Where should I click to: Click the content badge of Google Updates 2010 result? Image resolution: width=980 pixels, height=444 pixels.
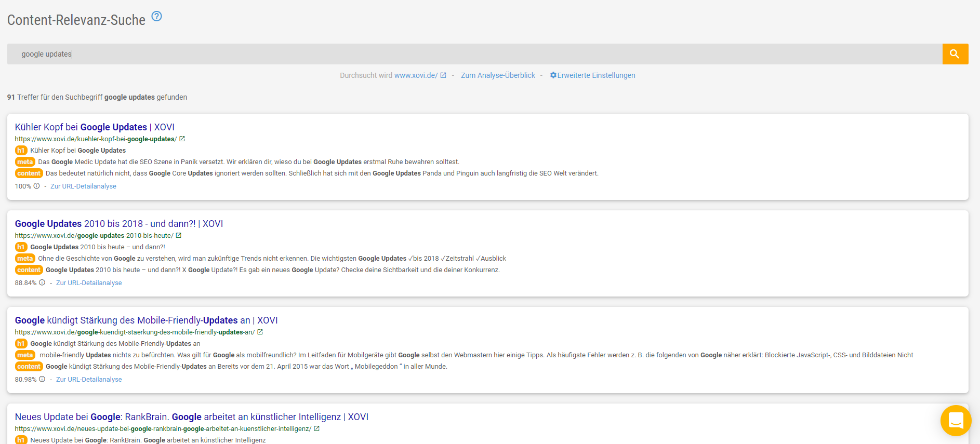(x=29, y=270)
